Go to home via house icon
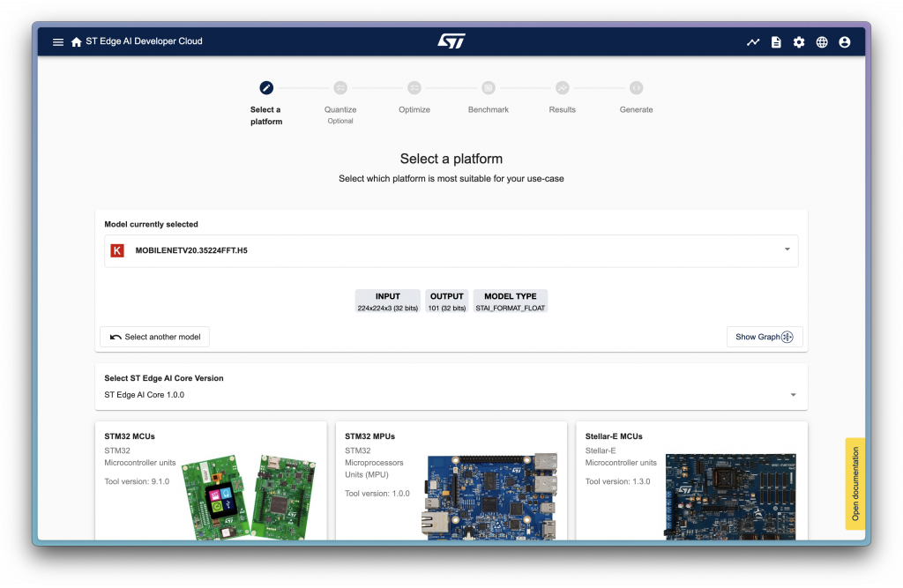This screenshot has height=588, width=903. [76, 42]
